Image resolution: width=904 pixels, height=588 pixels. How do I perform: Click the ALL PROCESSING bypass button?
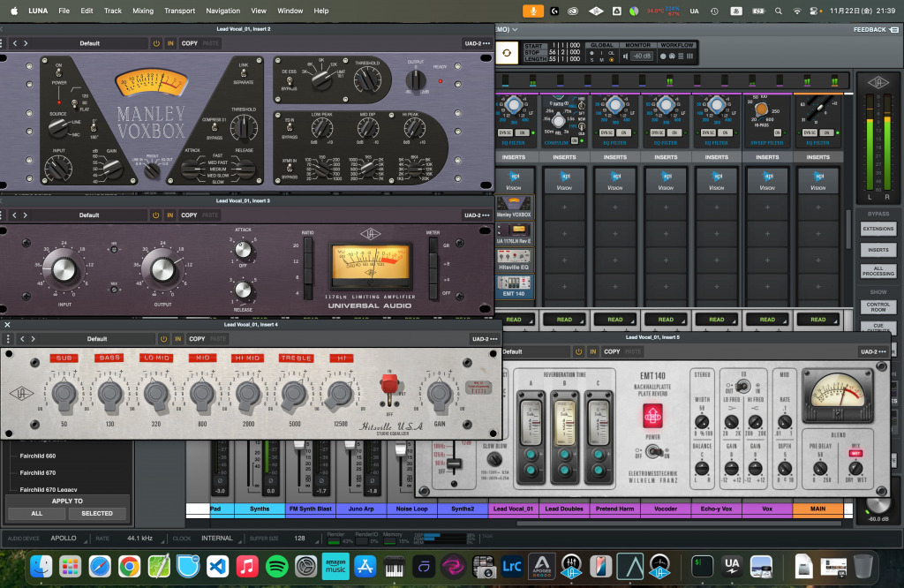pos(878,270)
